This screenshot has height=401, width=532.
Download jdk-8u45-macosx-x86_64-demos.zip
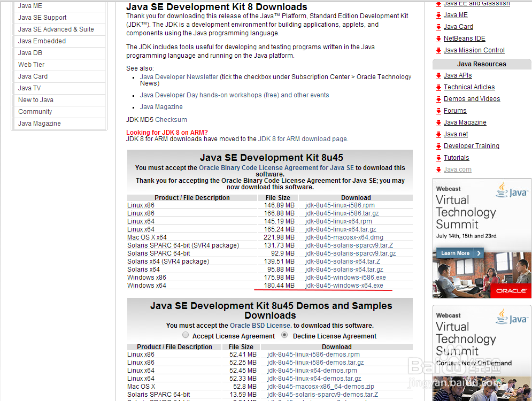pos(321,387)
